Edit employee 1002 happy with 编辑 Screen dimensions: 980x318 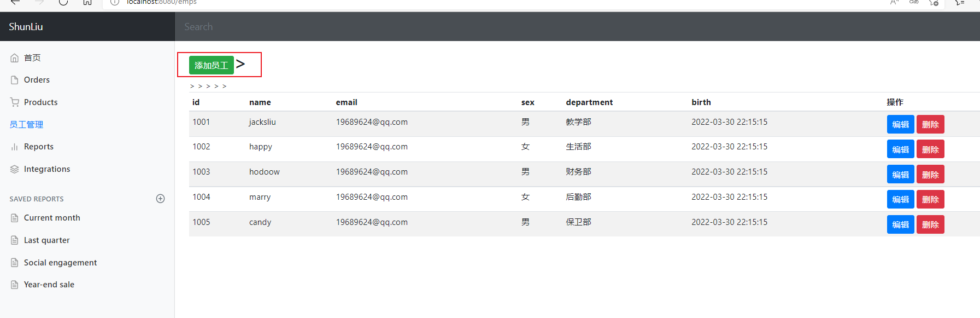tap(900, 149)
